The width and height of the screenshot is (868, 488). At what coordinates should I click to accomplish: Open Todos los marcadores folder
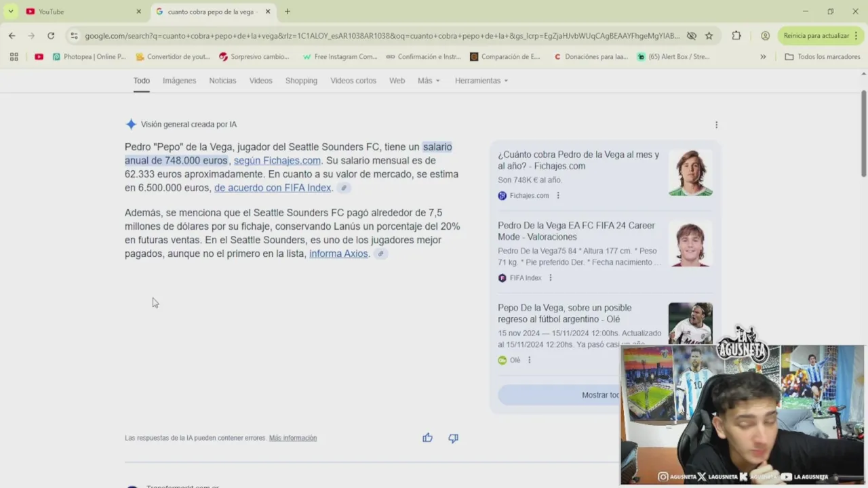click(x=823, y=57)
